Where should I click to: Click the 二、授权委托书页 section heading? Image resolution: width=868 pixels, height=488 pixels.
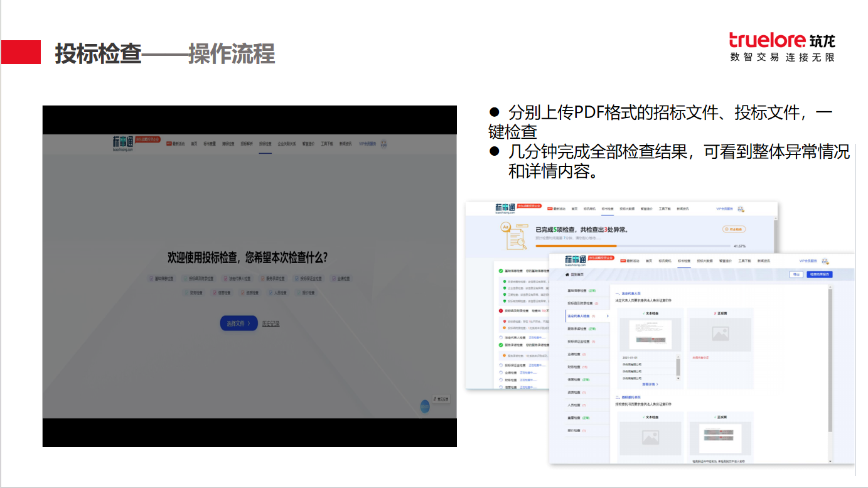(x=628, y=397)
